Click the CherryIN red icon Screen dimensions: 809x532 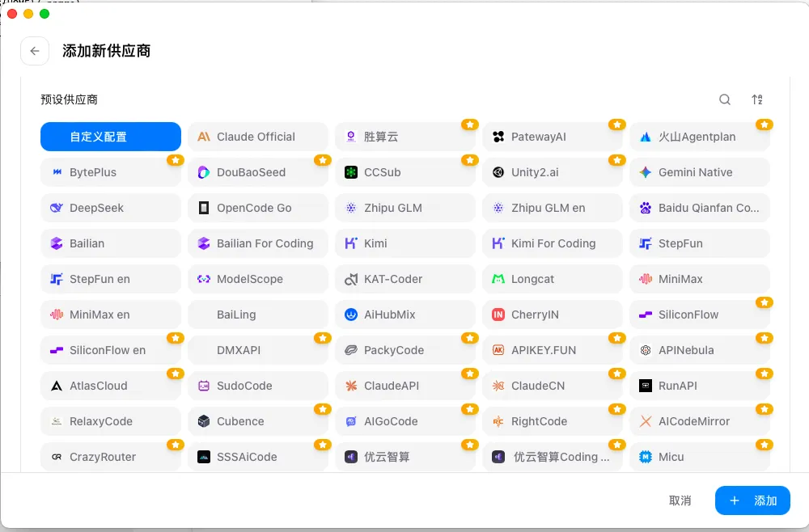tap(498, 315)
